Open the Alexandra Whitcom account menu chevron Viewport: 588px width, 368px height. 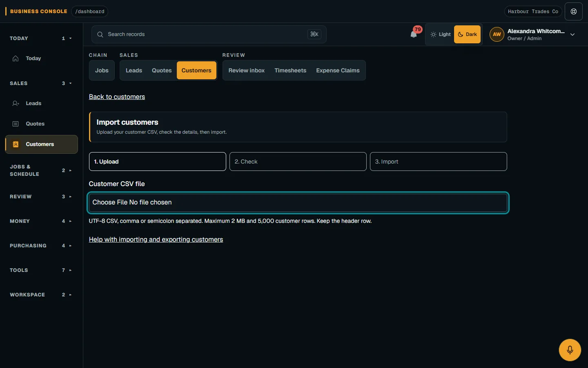[x=572, y=34]
